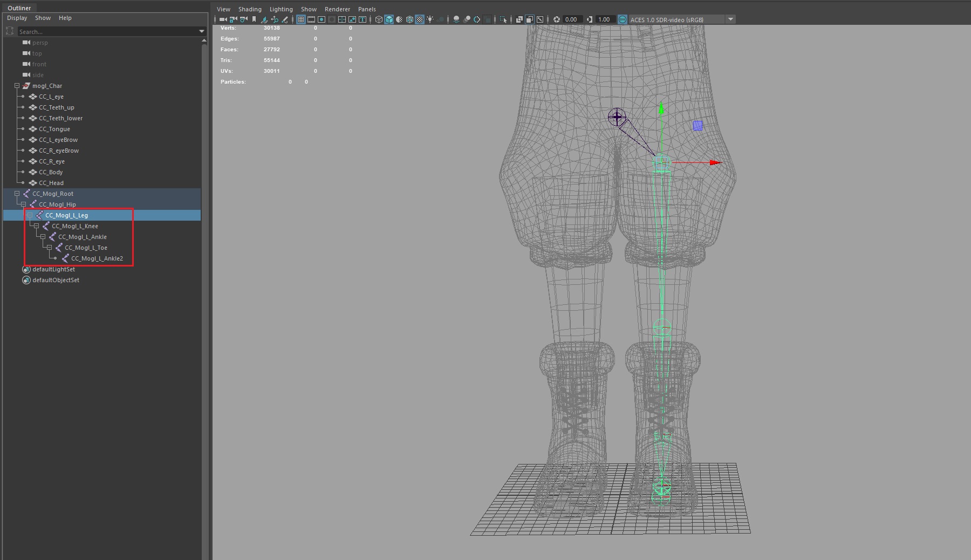This screenshot has height=560, width=971.
Task: Click the Use All Lights bulb icon
Action: (430, 19)
